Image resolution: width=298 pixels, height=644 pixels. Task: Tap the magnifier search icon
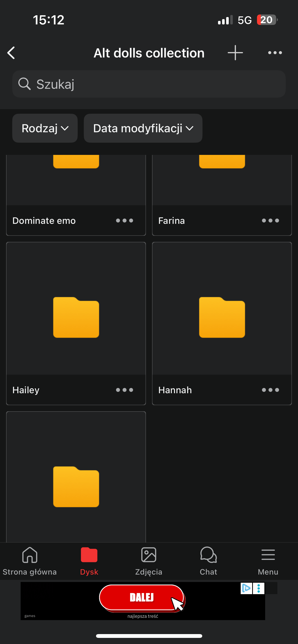tap(24, 84)
